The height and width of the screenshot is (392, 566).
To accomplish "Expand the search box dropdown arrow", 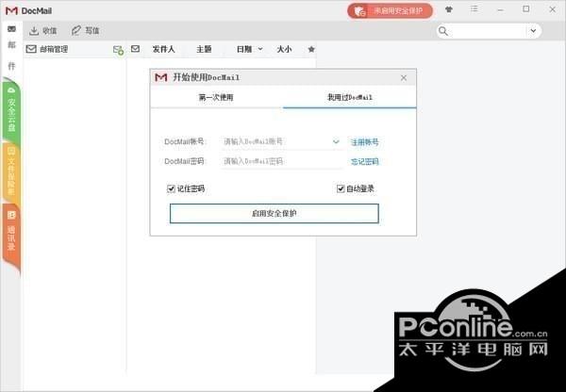I will click(533, 31).
